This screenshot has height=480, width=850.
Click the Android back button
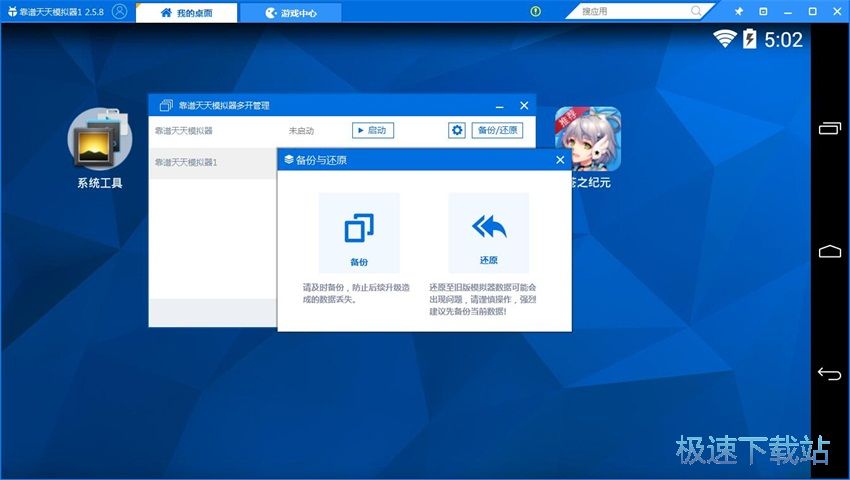(829, 374)
